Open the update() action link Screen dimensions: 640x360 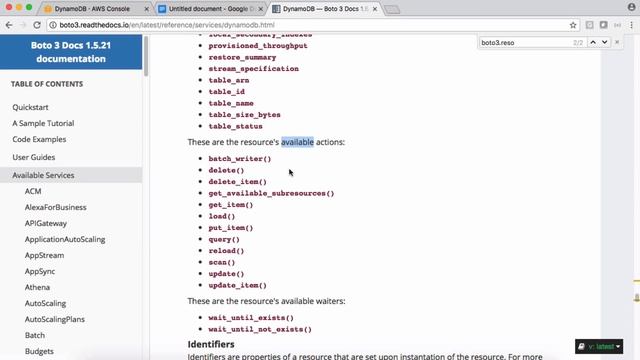[x=226, y=274]
